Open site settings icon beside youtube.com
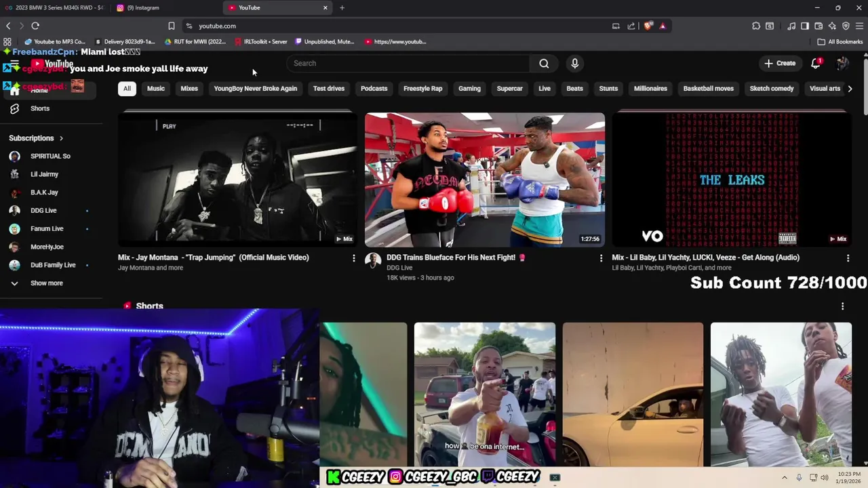This screenshot has height=488, width=868. click(x=189, y=26)
